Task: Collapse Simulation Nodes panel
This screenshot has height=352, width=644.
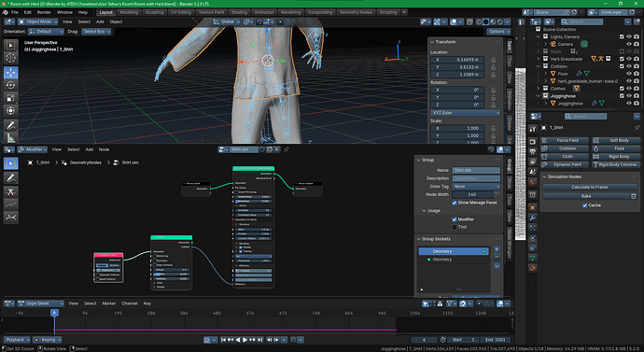Action: tap(544, 176)
